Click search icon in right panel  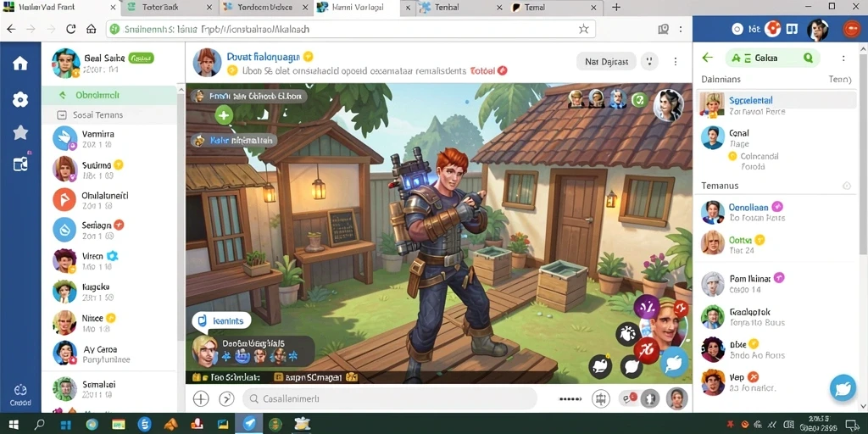coord(808,58)
